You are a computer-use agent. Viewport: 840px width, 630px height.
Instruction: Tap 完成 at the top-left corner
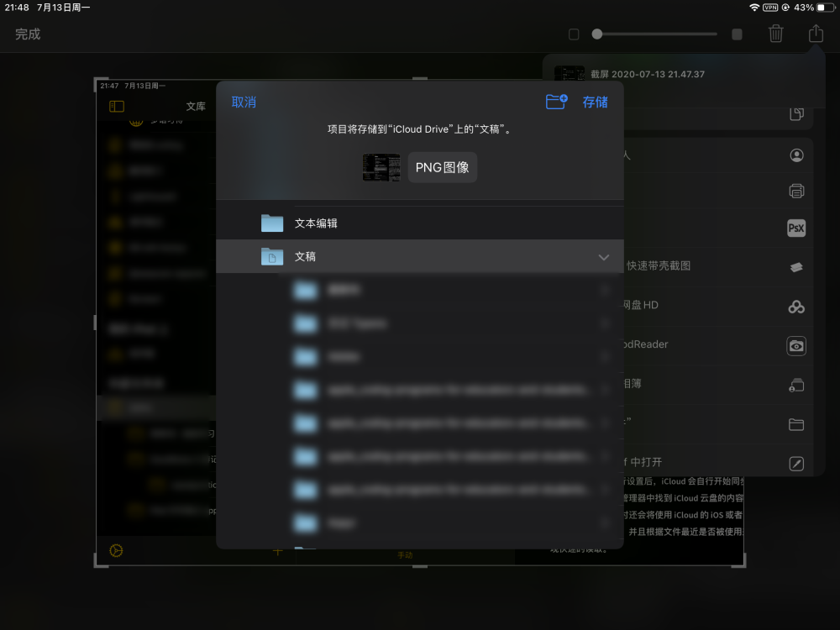[x=28, y=34]
